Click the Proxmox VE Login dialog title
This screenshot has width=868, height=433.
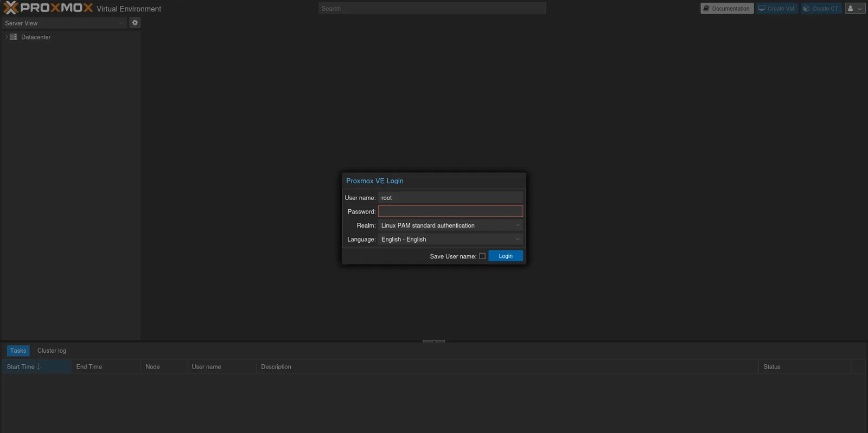[375, 181]
